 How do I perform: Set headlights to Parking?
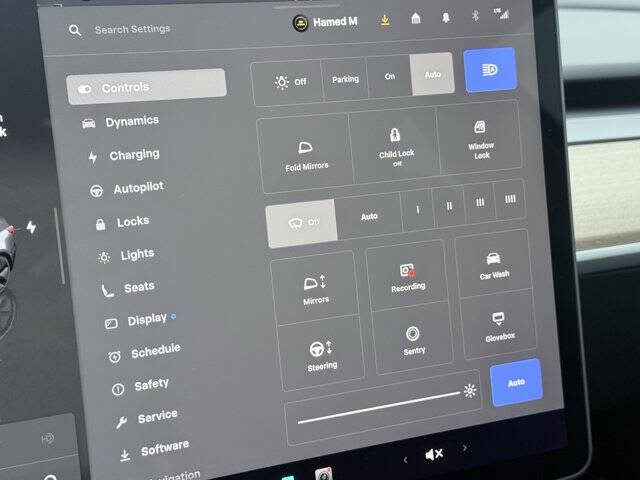345,79
